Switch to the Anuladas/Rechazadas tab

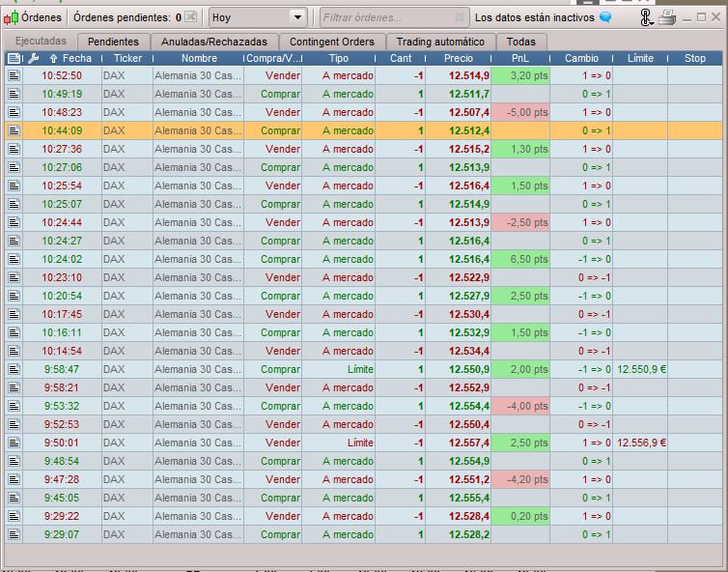pos(215,42)
